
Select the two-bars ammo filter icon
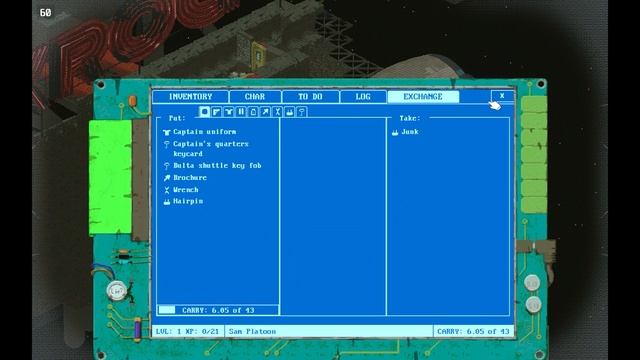[x=241, y=111]
